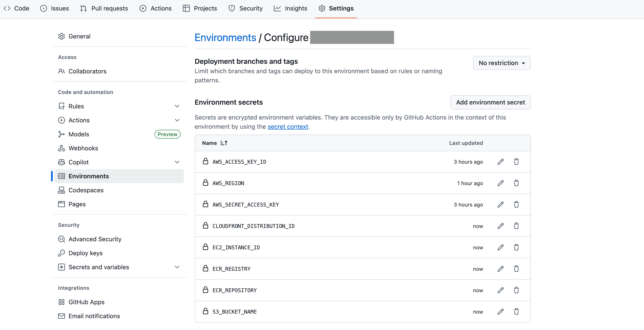Select Deploy keys in sidebar
The width and height of the screenshot is (644, 330).
[x=85, y=253]
